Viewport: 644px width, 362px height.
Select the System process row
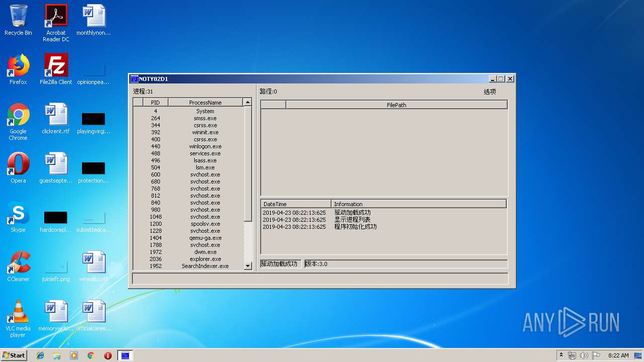188,111
